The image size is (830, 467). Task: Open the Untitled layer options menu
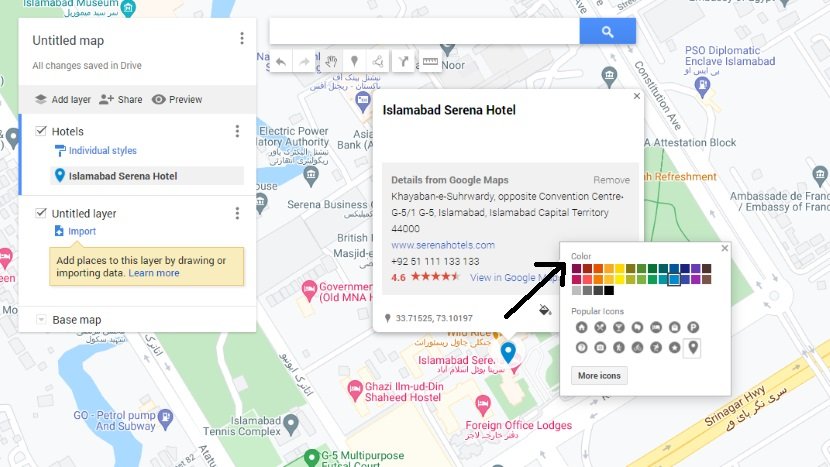(237, 213)
